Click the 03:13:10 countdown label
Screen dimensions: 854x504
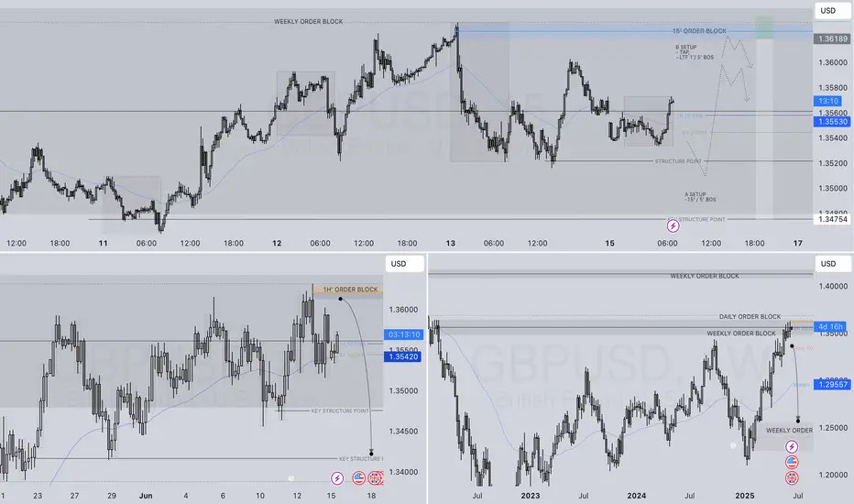[x=403, y=334]
